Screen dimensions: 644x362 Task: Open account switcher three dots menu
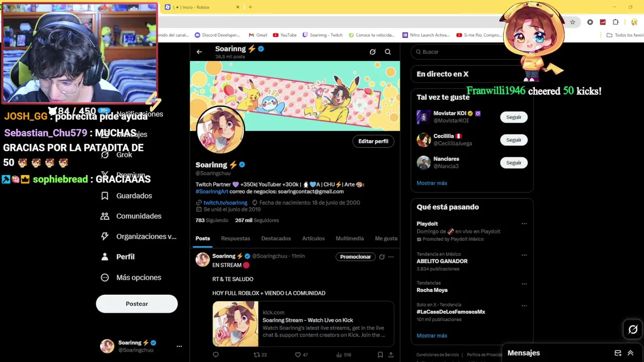pos(179,346)
